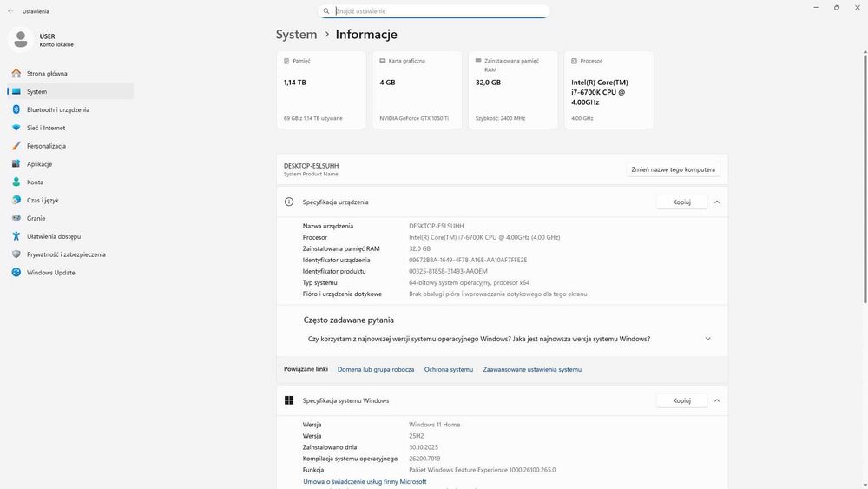This screenshot has width=868, height=489.
Task: Open the Intel Core i7-6700K processor tile
Action: tap(609, 89)
